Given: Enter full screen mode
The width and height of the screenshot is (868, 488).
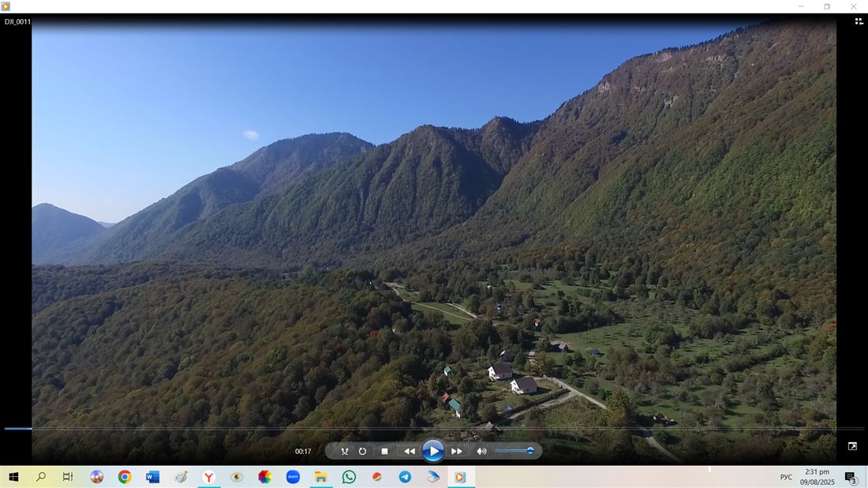Looking at the screenshot, I should pos(852,446).
